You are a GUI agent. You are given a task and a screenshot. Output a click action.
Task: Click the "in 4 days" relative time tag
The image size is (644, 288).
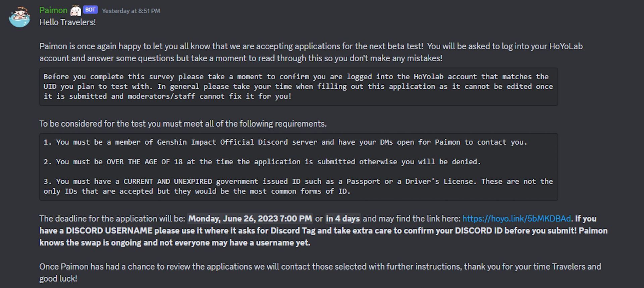tap(343, 219)
